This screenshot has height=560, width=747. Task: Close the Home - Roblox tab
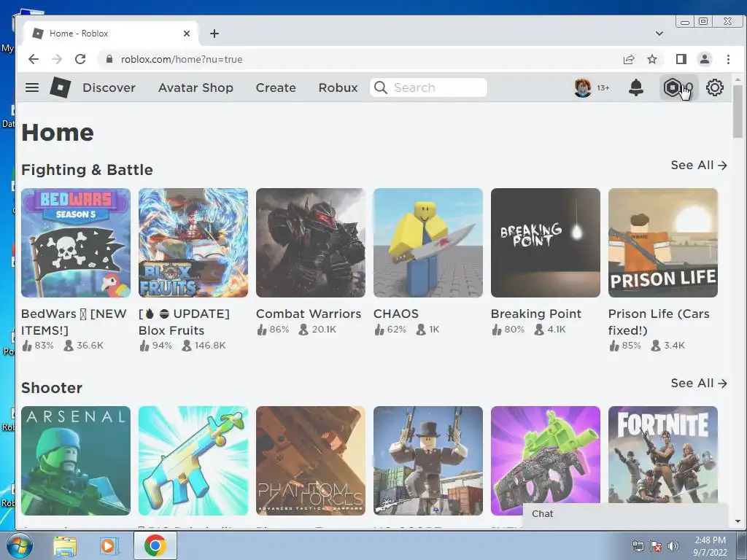(187, 34)
